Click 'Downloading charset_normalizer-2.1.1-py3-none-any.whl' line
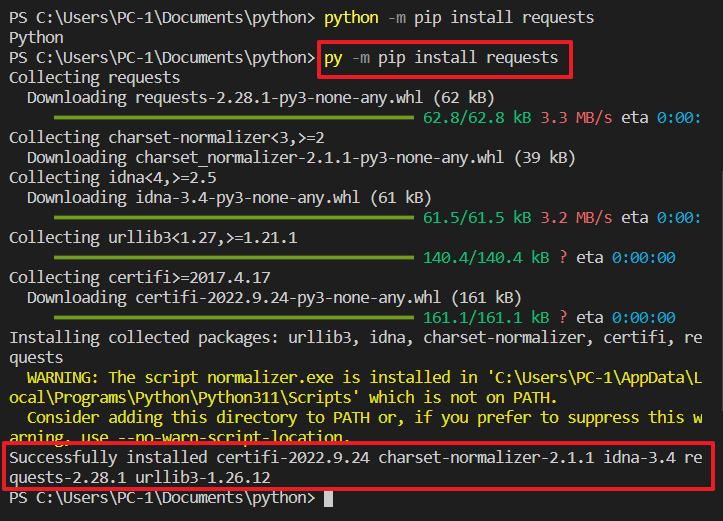The width and height of the screenshot is (723, 521). pyautogui.click(x=301, y=158)
